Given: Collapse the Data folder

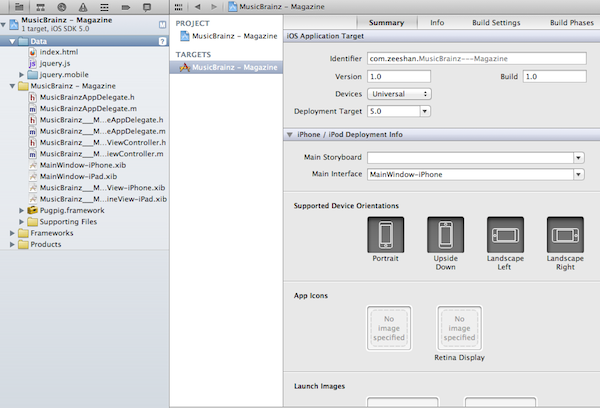Looking at the screenshot, I should click(x=12, y=41).
